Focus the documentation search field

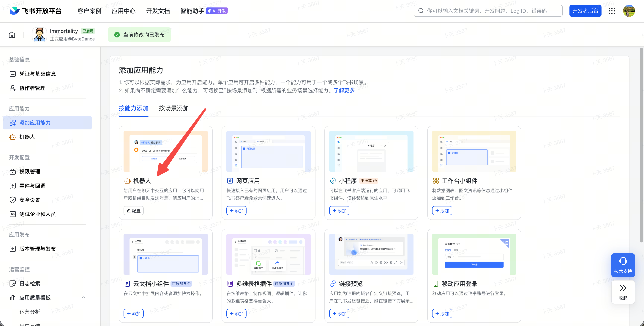pos(488,11)
